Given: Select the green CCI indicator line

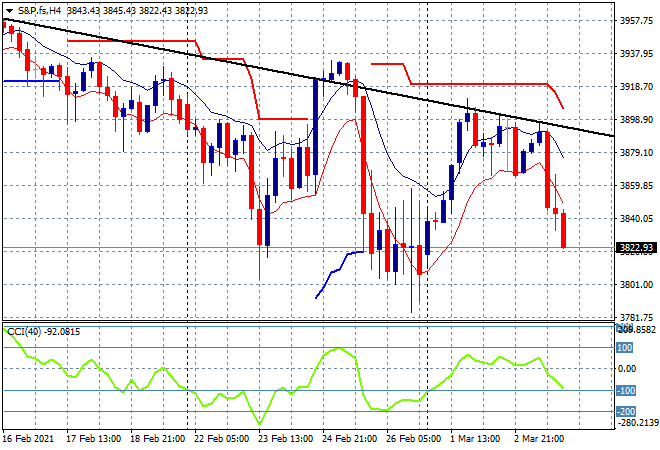Looking at the screenshot, I should click(284, 375).
